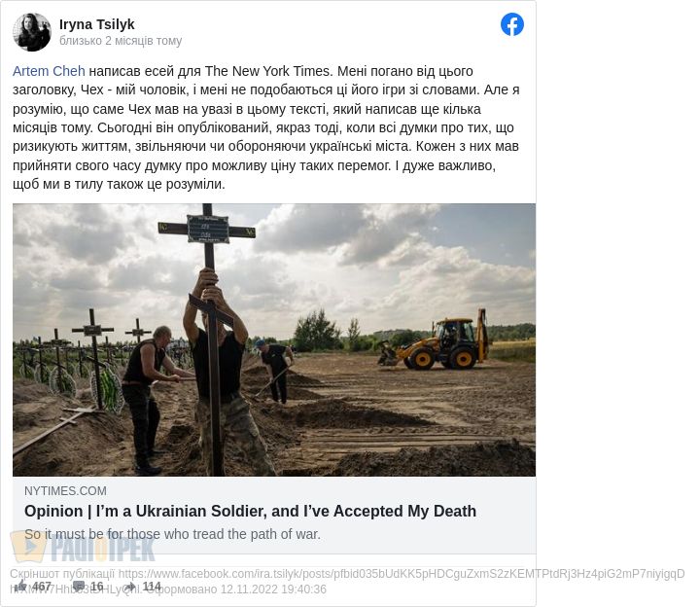The width and height of the screenshot is (700, 607).
Task: Click the NYTIMES.COM source label
Action: [66, 491]
